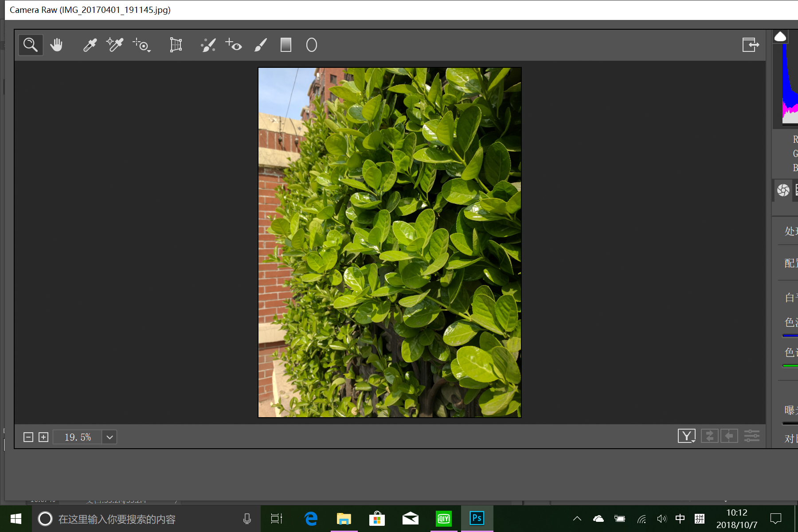
Task: Open the zoom level dropdown
Action: tap(110, 437)
